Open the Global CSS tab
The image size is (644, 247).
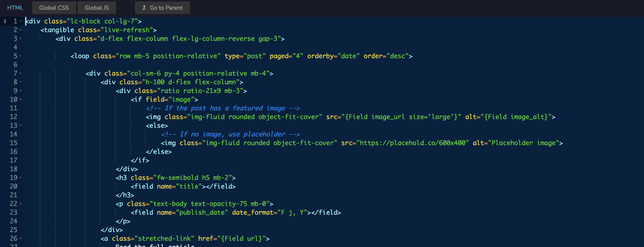pyautogui.click(x=54, y=8)
